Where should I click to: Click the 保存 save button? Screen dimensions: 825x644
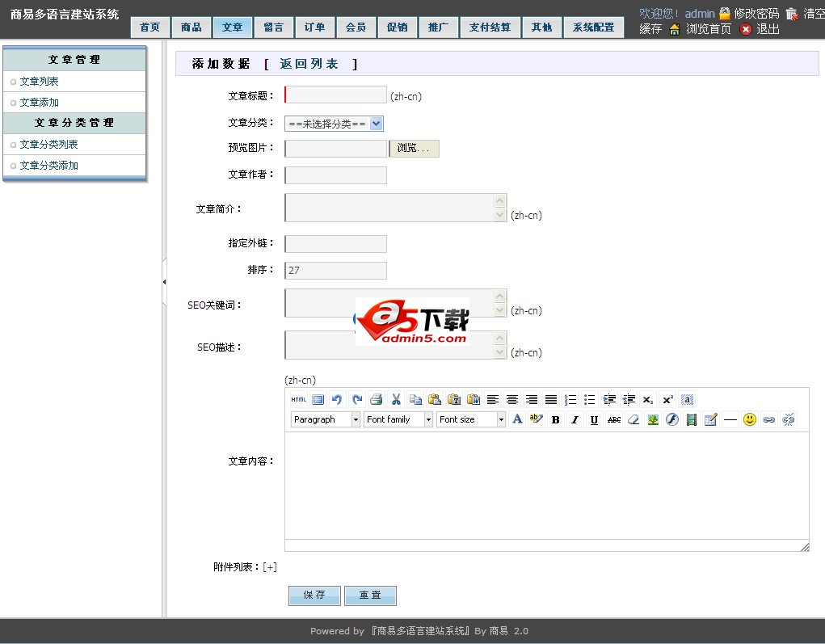click(x=314, y=596)
